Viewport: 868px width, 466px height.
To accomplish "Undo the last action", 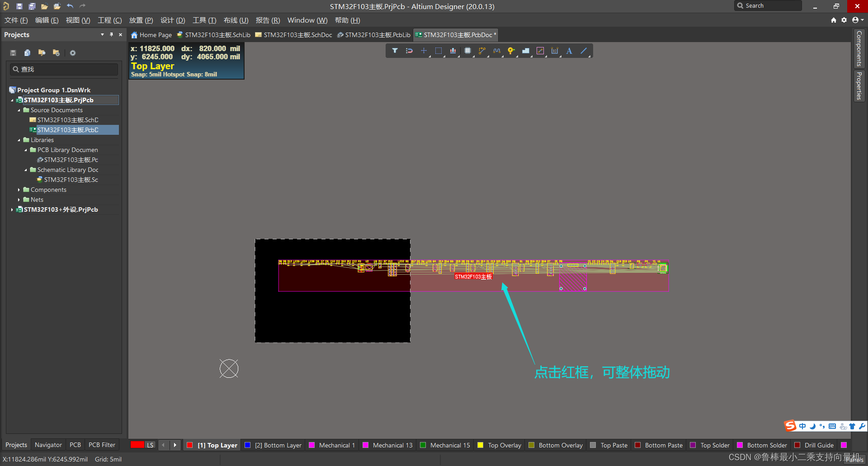I will 70,6.
